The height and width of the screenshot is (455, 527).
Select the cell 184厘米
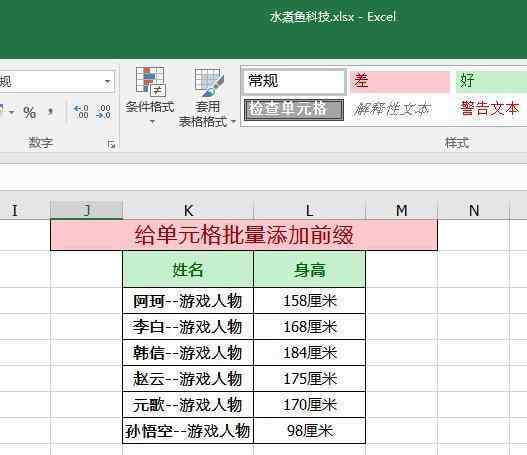point(310,353)
